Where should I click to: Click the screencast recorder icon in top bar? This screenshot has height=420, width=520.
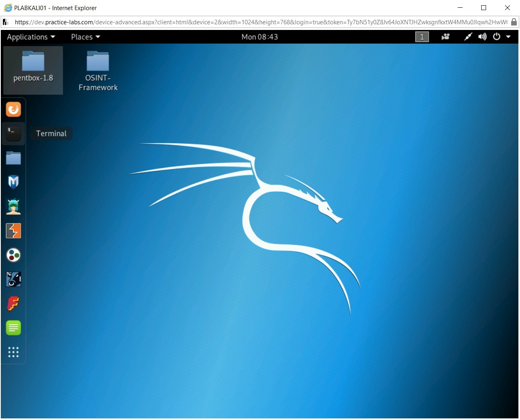point(445,37)
